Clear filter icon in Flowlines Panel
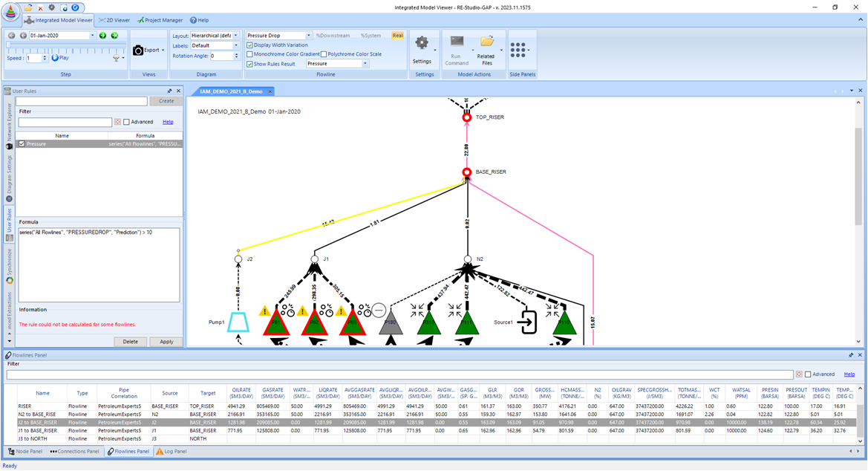The width and height of the screenshot is (868, 471). [799, 374]
